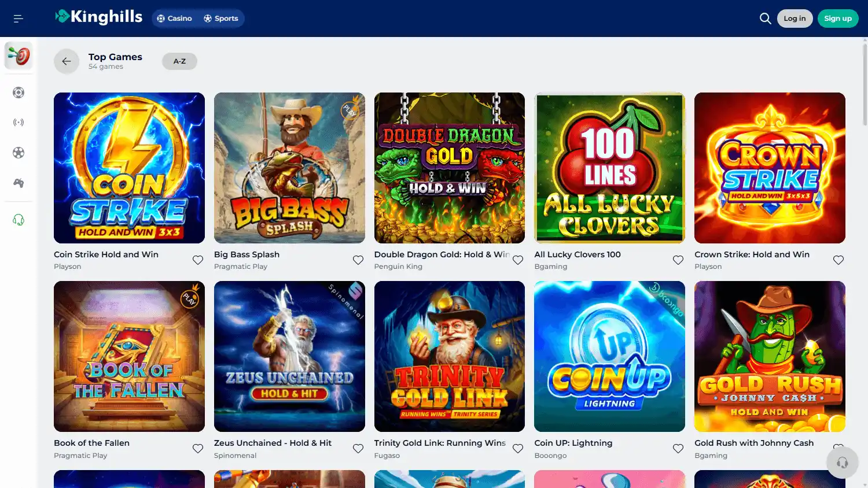Open Double Dragon Gold game thumbnail
Screen dimensions: 868x488
450,168
